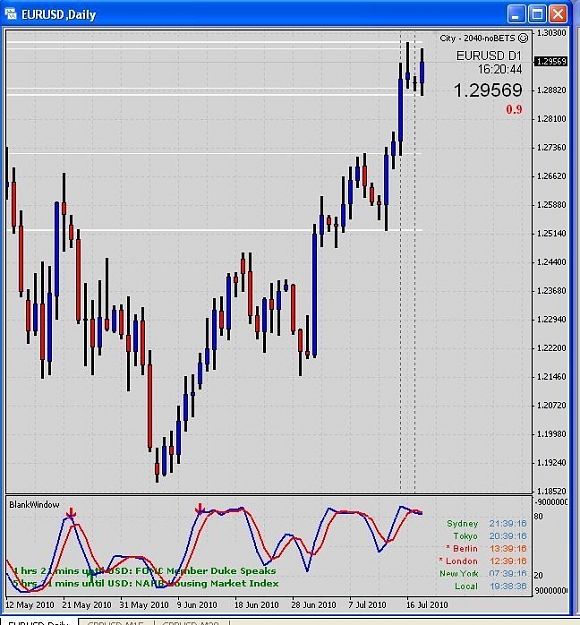
Task: Click the 1.30300 price axis label
Action: [x=552, y=33]
